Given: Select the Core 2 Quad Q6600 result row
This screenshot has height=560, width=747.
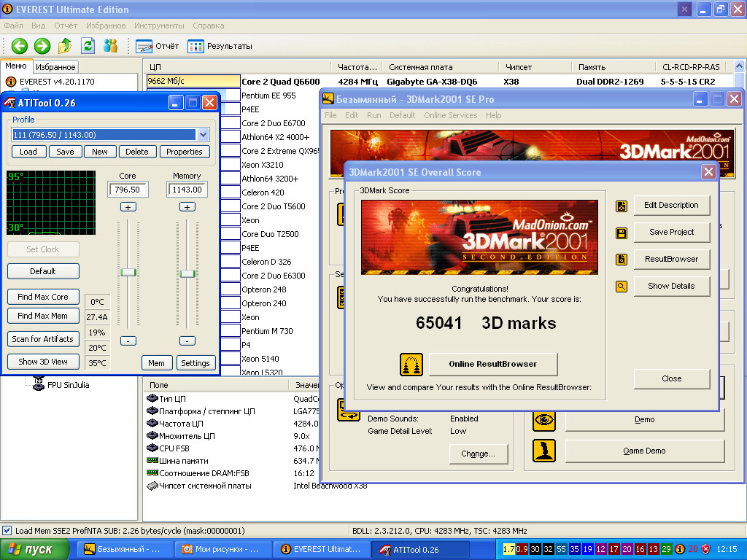Looking at the screenshot, I should [x=439, y=82].
